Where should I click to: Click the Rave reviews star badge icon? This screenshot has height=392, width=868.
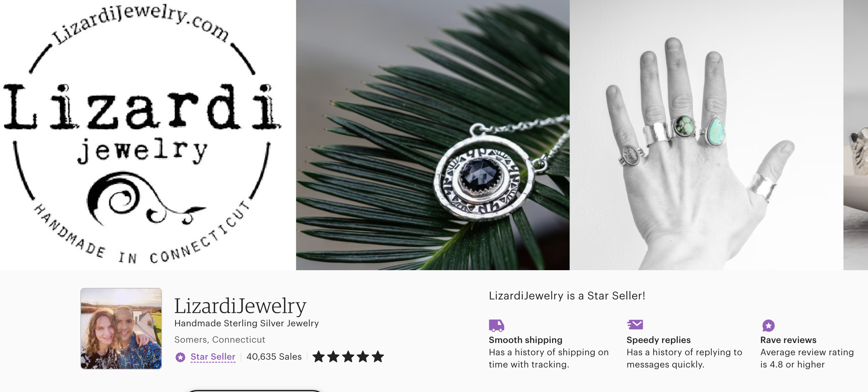[768, 325]
